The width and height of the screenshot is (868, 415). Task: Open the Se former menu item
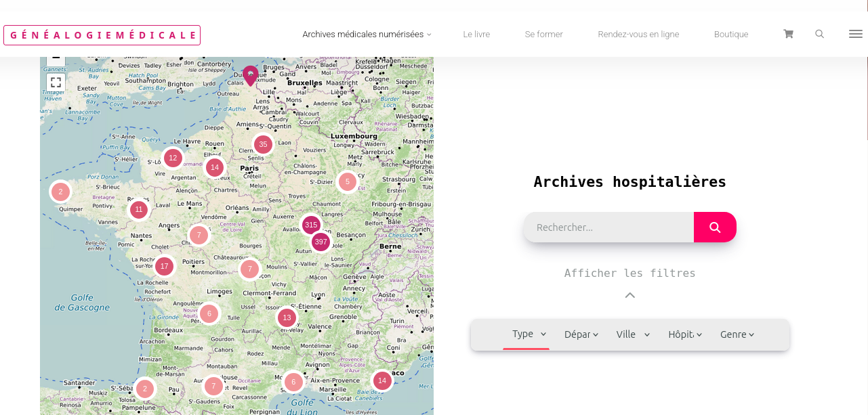[x=543, y=34]
